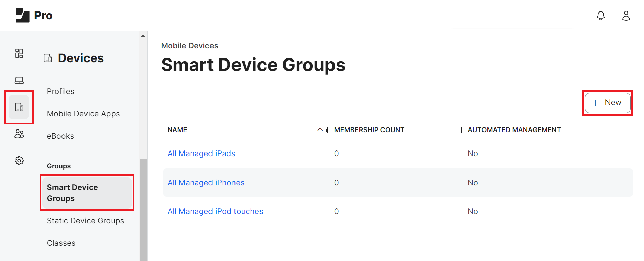Click the Jamf Pro logo
Image resolution: width=644 pixels, height=261 pixels.
[34, 16]
